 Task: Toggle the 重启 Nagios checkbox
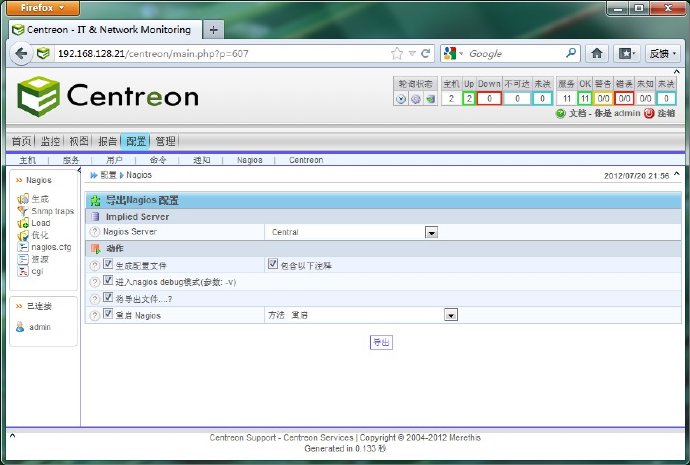(108, 314)
